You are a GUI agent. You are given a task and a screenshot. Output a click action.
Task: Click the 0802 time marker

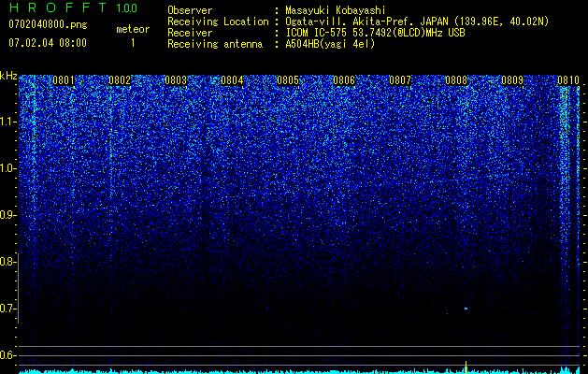120,80
